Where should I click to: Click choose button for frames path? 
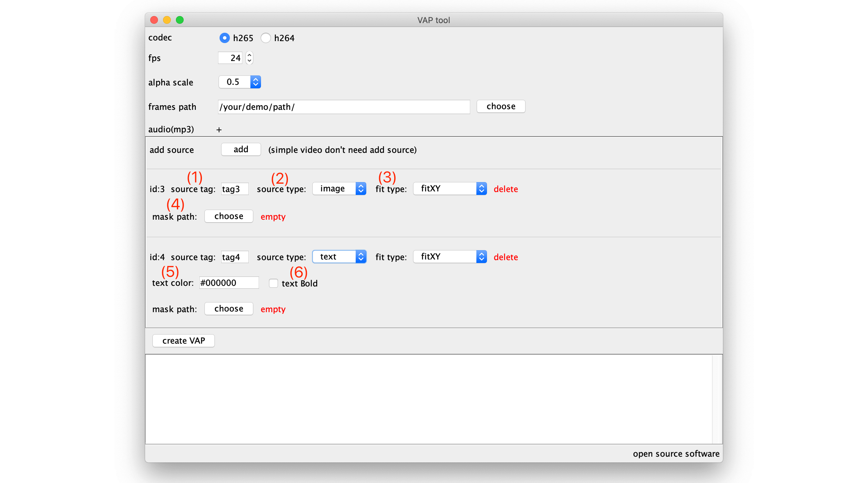tap(501, 107)
